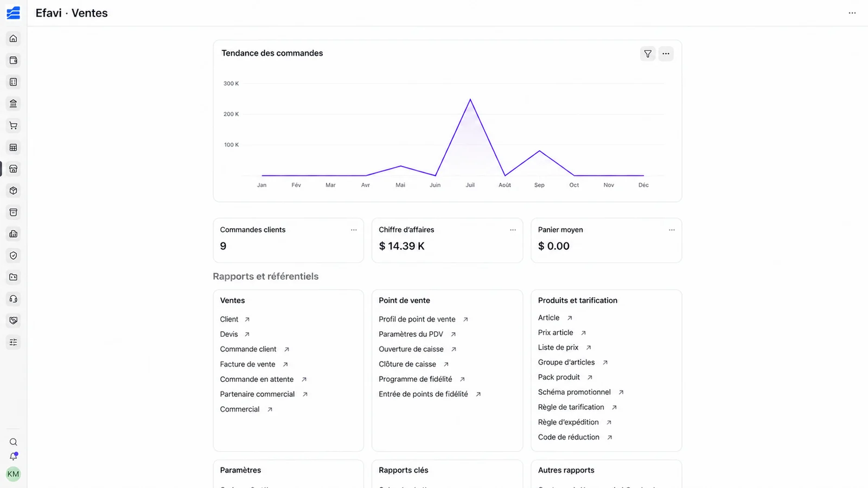Go to Code de réduction
Screen dimensions: 868x488
(576, 437)
